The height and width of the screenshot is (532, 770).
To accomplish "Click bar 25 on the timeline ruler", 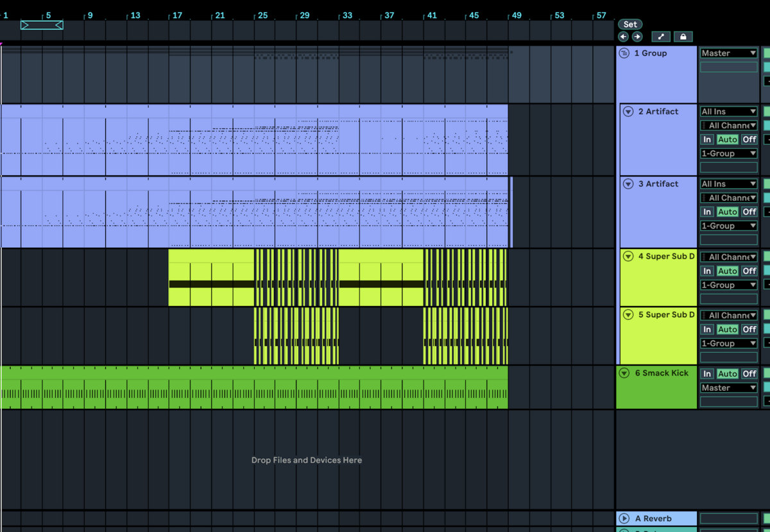I will point(262,15).
